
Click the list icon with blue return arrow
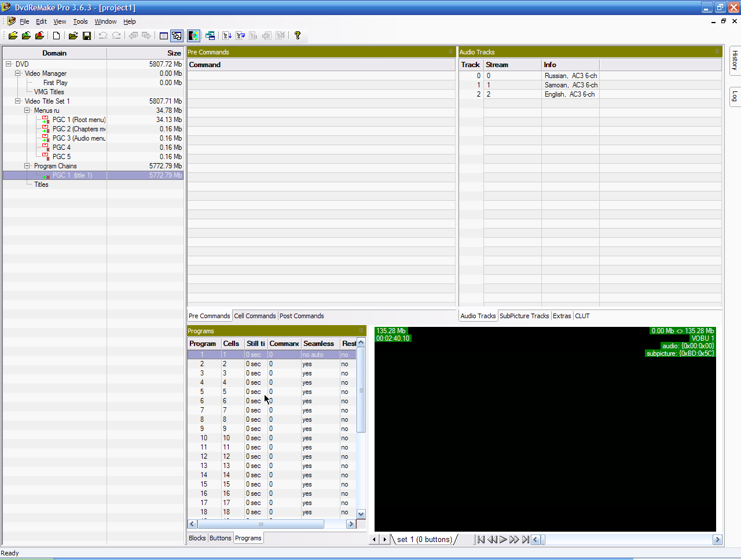240,35
